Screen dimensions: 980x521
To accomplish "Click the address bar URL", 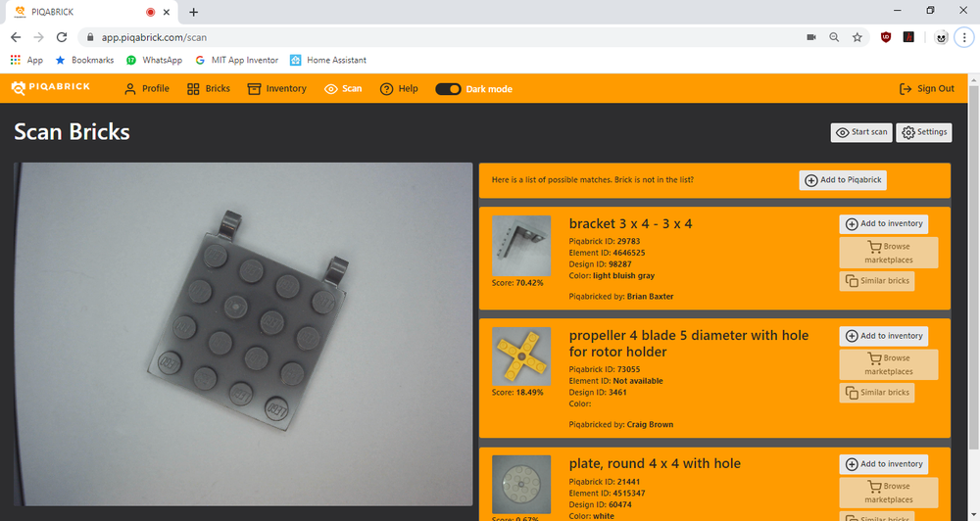I will pos(154,37).
